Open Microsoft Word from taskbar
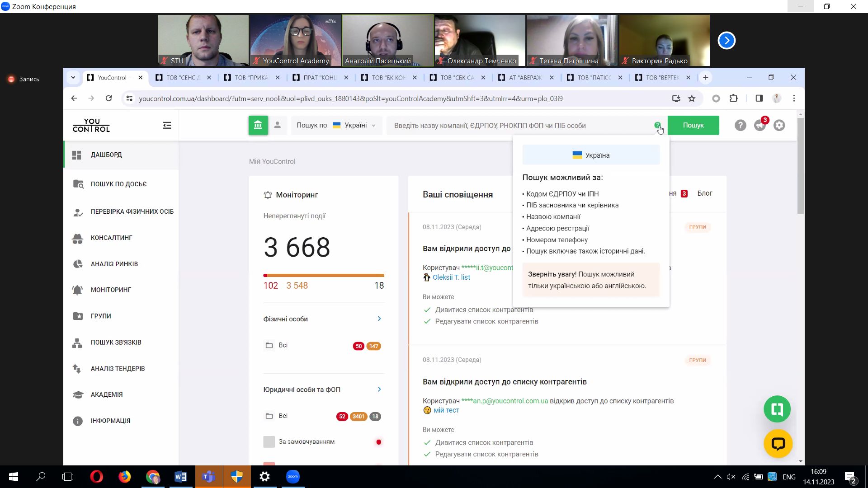868x488 pixels. (x=180, y=477)
